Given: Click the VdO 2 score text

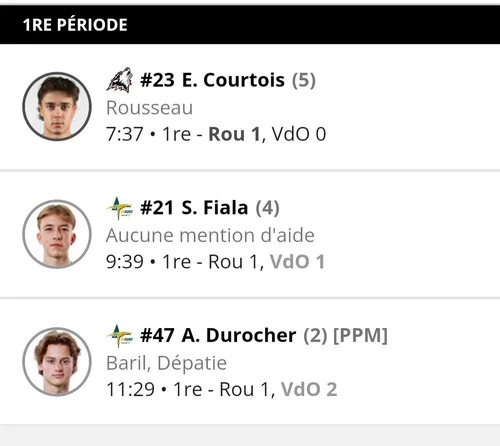Looking at the screenshot, I should (309, 390).
